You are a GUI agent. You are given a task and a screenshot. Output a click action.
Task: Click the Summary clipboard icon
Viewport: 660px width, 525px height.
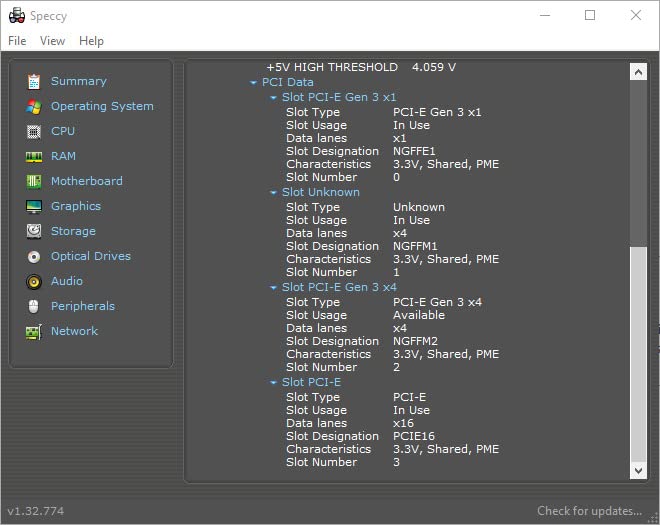click(34, 82)
